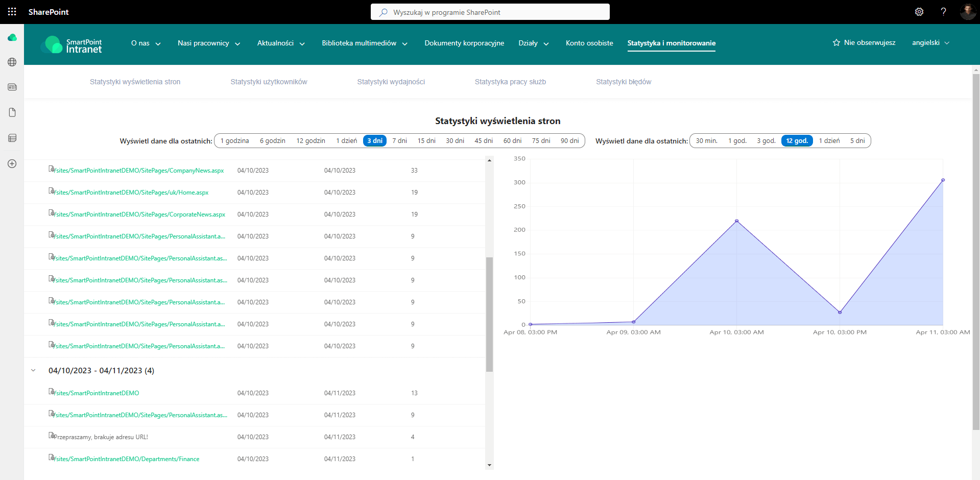980x480 pixels.
Task: Click the help question mark icon
Action: (943, 12)
